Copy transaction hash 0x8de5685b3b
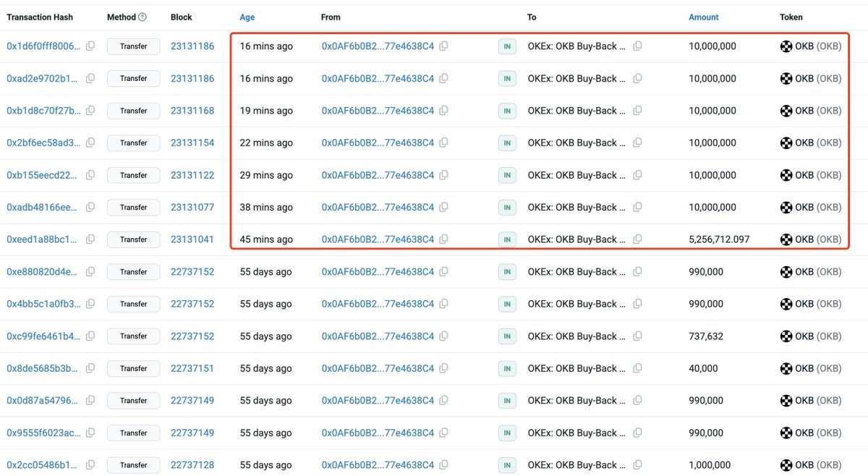 pos(90,368)
